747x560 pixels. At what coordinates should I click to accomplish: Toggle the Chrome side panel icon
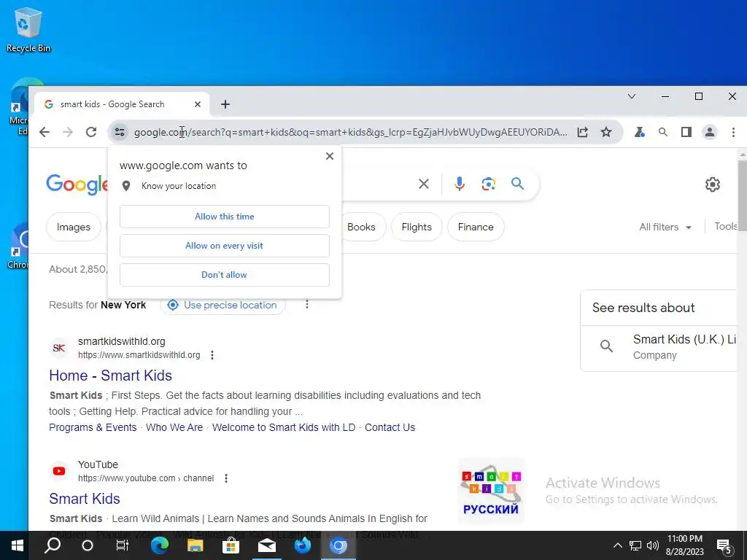(x=686, y=132)
